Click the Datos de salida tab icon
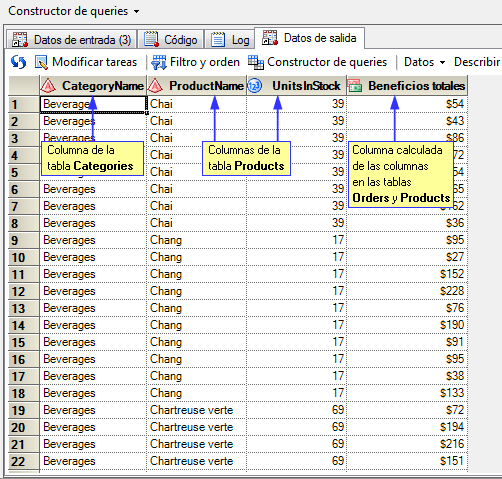This screenshot has width=502, height=479. (270, 38)
